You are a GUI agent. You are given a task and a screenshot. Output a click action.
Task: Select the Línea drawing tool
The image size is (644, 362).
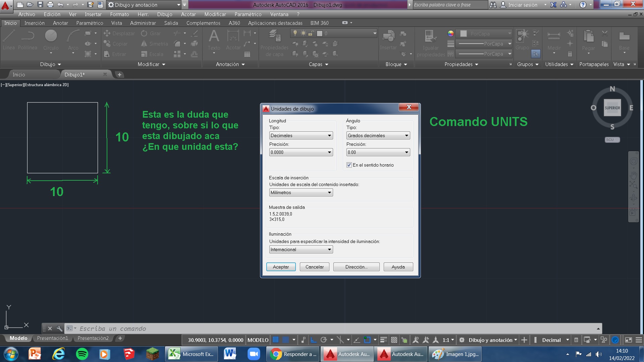pyautogui.click(x=9, y=36)
